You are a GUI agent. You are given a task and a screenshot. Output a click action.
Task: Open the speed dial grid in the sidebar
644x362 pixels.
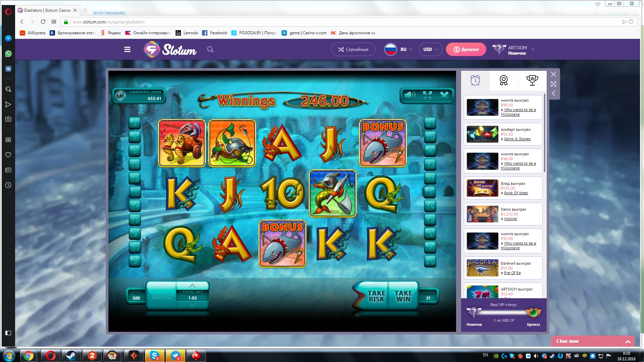[8, 140]
